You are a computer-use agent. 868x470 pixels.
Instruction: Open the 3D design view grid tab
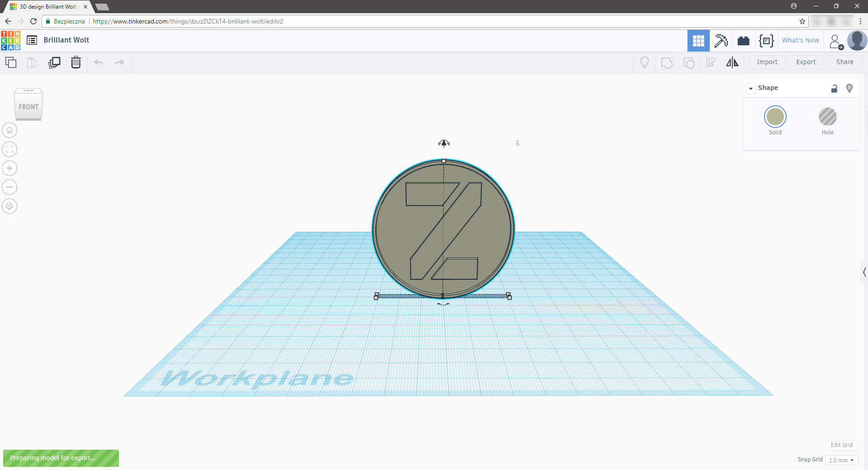pyautogui.click(x=698, y=41)
